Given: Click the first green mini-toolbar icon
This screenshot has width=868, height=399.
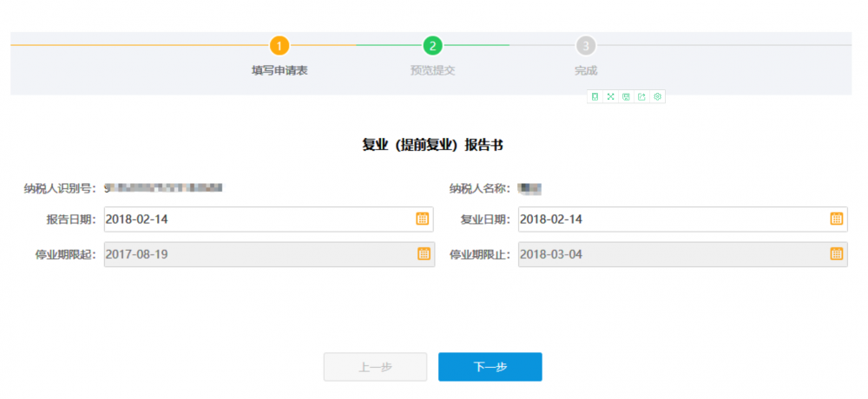Looking at the screenshot, I should point(595,97).
